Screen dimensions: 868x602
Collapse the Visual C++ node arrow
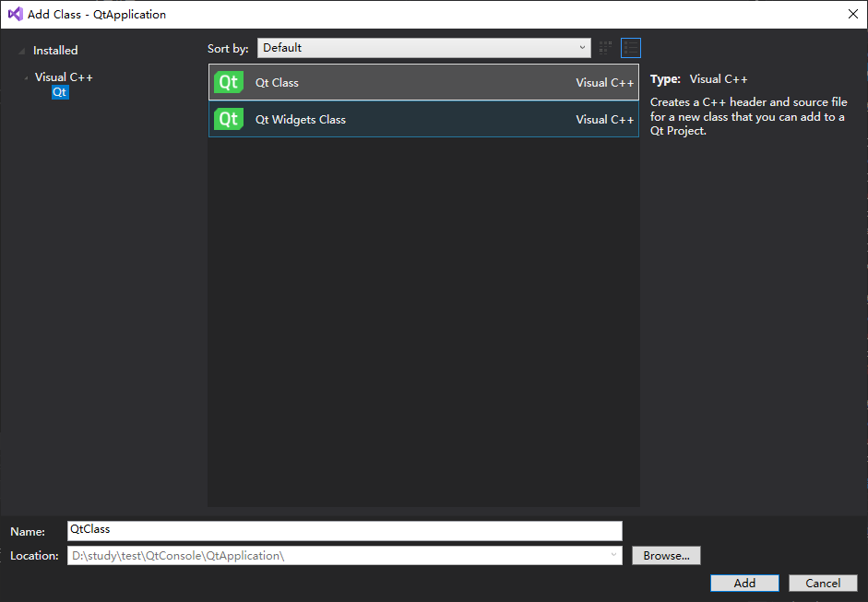(x=26, y=78)
